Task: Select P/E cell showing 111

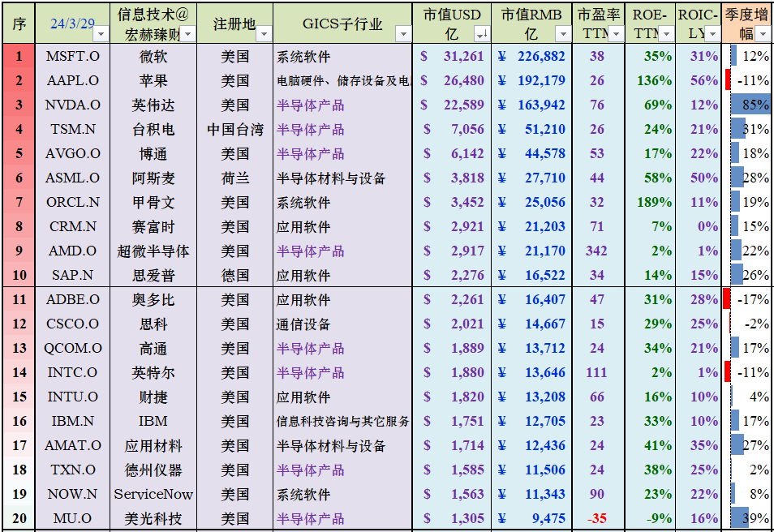Action: (598, 372)
